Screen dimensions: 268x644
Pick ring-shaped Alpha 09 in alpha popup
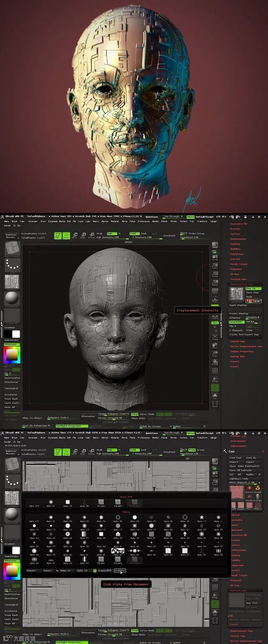pyautogui.click(x=185, y=518)
